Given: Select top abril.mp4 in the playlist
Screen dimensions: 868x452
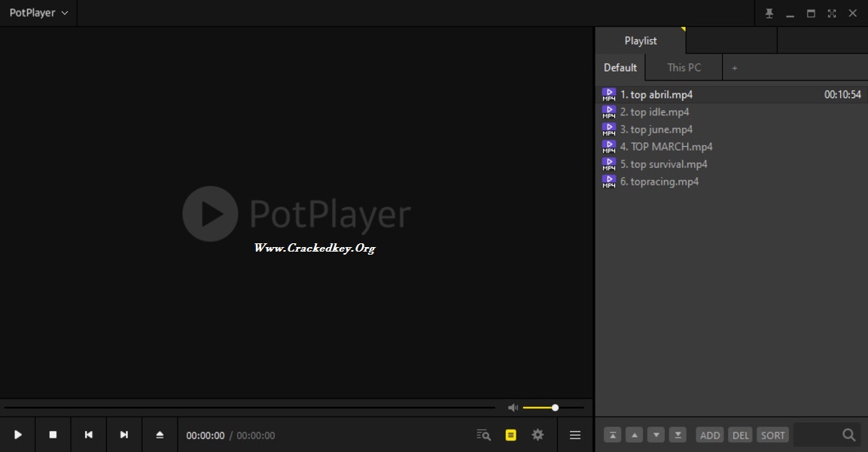Looking at the screenshot, I should [x=731, y=95].
